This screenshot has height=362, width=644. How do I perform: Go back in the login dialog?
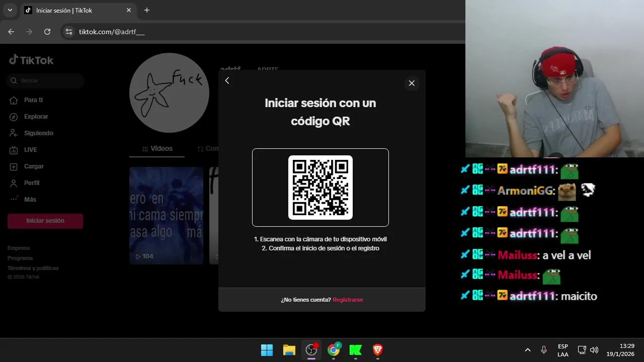click(x=227, y=80)
